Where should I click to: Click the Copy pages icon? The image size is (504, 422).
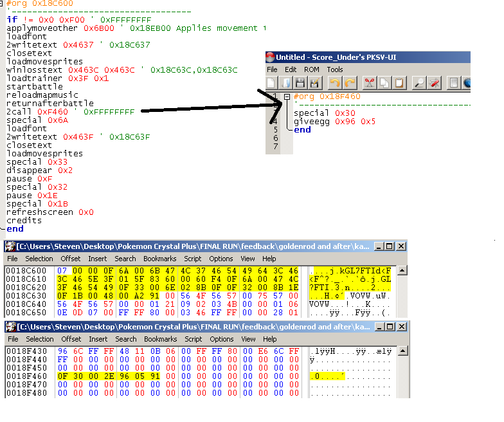384,83
